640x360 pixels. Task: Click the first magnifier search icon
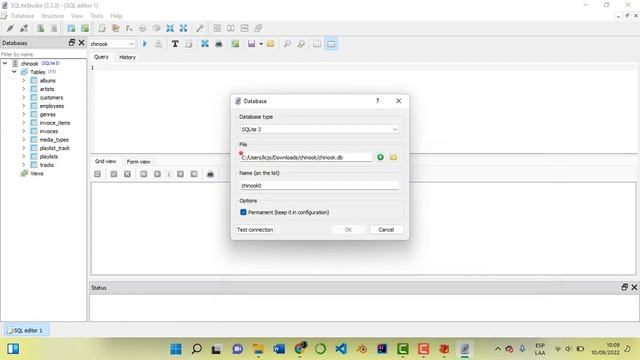(287, 44)
